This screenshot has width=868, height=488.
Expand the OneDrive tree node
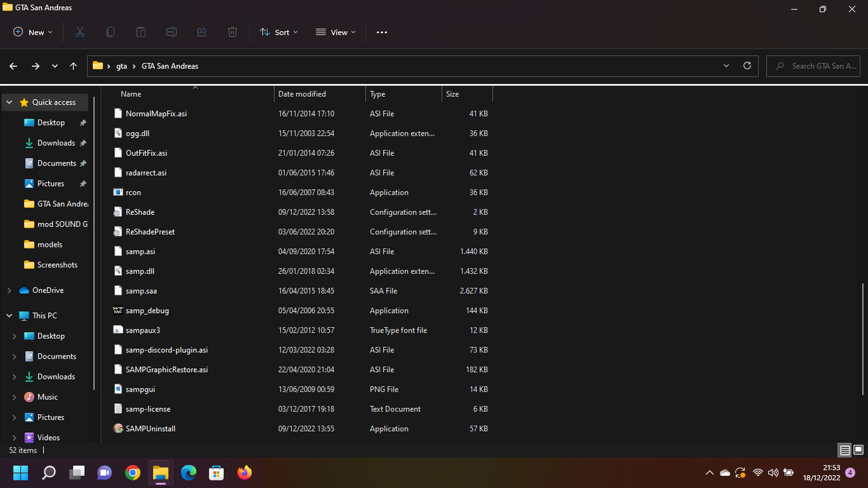point(9,290)
